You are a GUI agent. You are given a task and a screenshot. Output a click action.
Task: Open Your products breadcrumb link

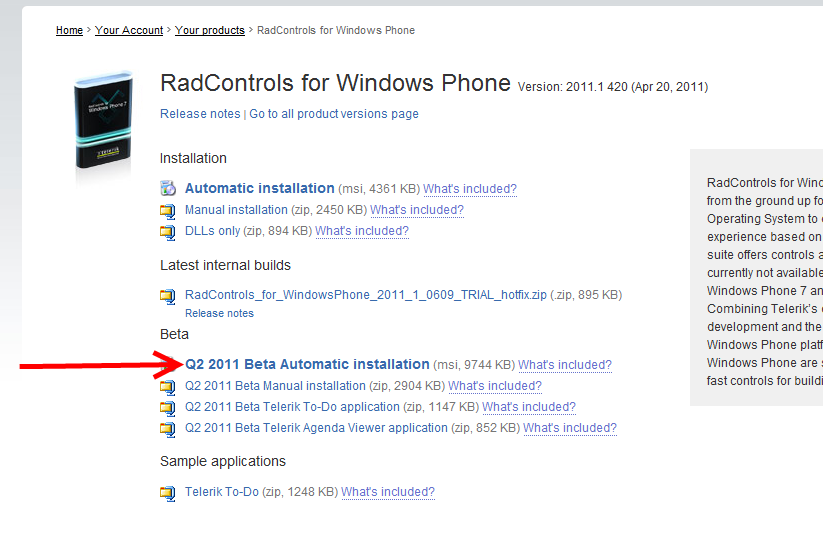[x=210, y=30]
